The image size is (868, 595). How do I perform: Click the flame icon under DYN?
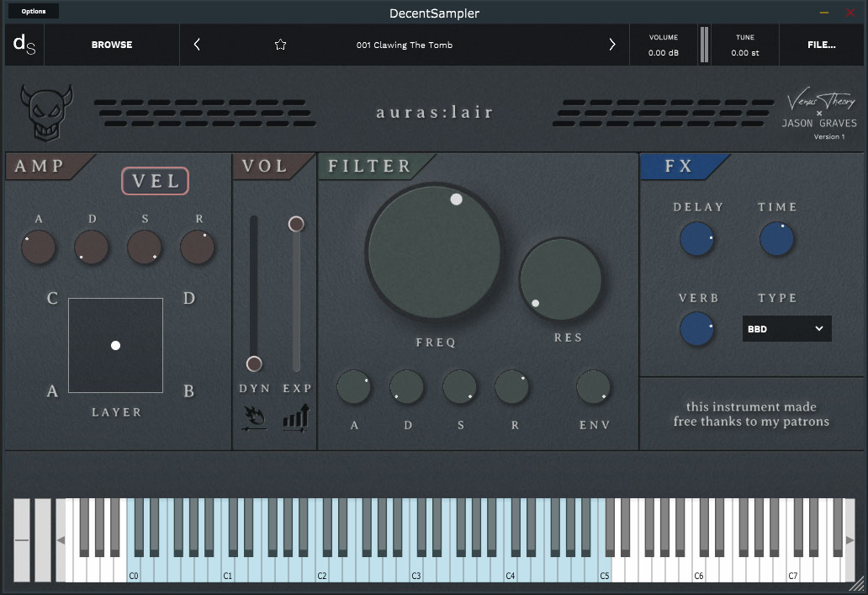point(254,418)
